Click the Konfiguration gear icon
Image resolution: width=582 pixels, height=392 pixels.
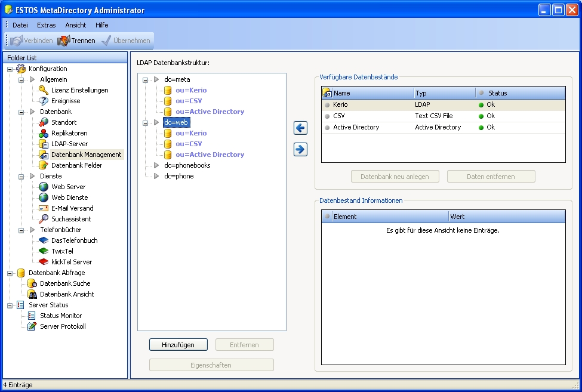point(21,69)
